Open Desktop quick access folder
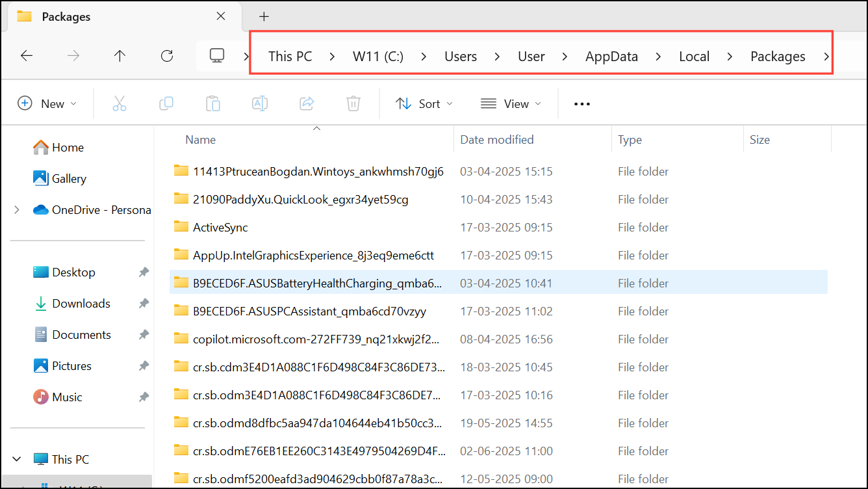 (x=64, y=272)
